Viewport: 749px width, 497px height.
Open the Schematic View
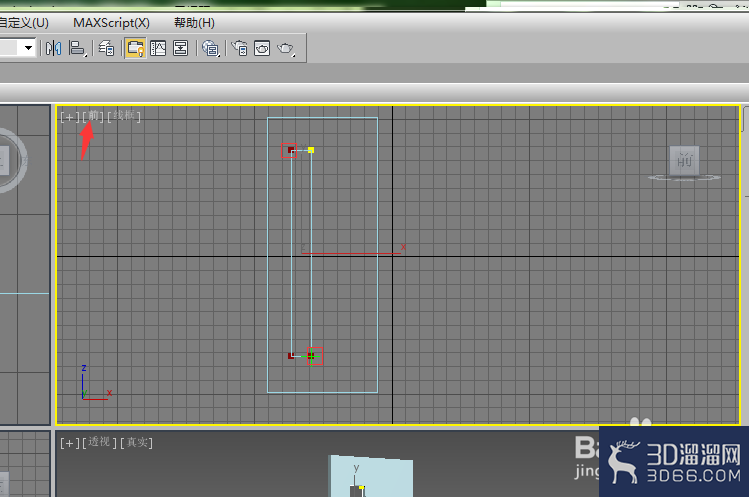click(x=181, y=48)
